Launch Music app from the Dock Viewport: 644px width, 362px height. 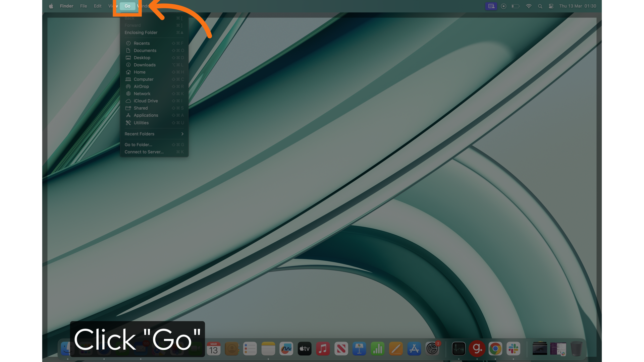(x=323, y=349)
